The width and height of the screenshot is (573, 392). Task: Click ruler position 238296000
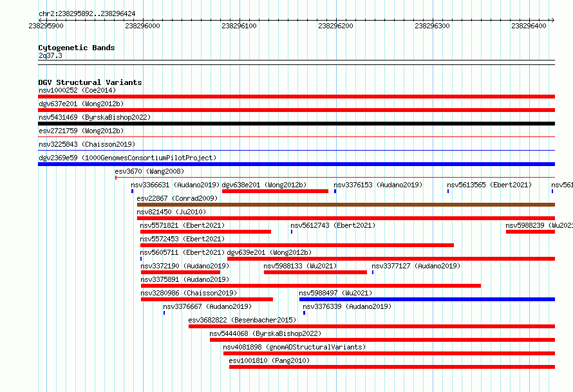coord(142,26)
